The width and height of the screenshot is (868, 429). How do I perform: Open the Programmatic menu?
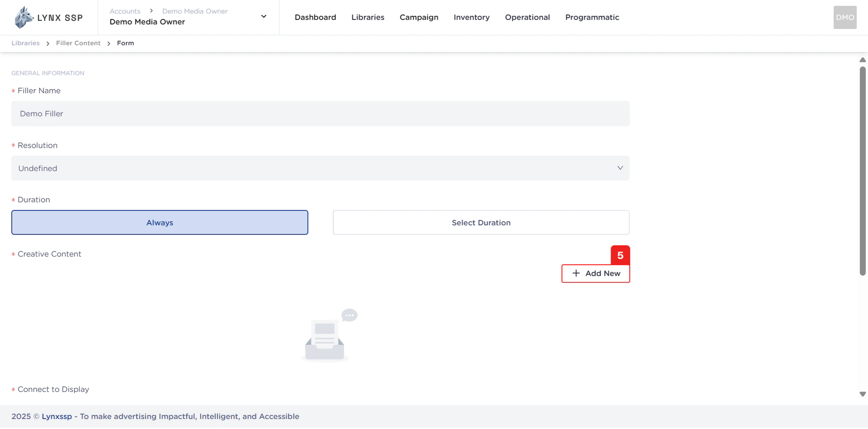tap(592, 17)
